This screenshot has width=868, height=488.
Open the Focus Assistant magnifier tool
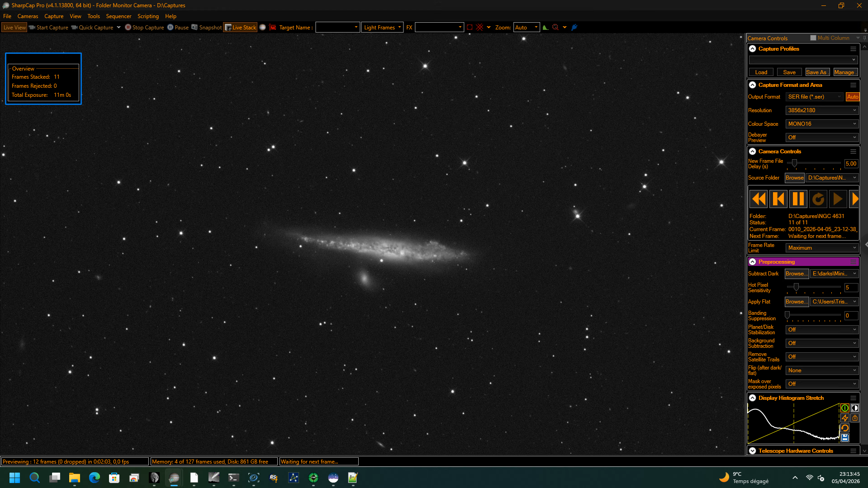click(555, 28)
